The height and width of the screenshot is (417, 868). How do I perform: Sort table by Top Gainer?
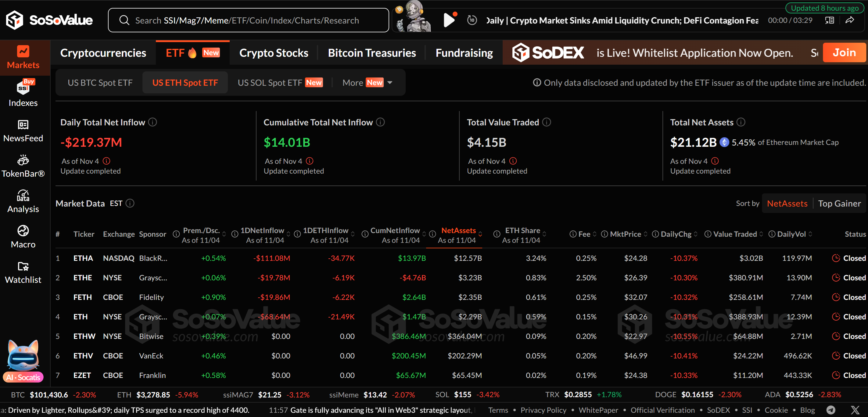click(x=839, y=203)
